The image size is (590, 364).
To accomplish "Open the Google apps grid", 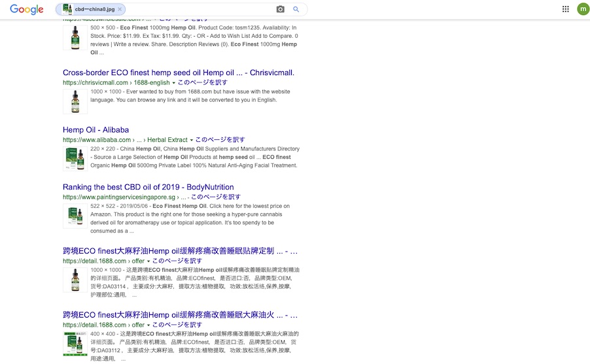I will click(565, 9).
